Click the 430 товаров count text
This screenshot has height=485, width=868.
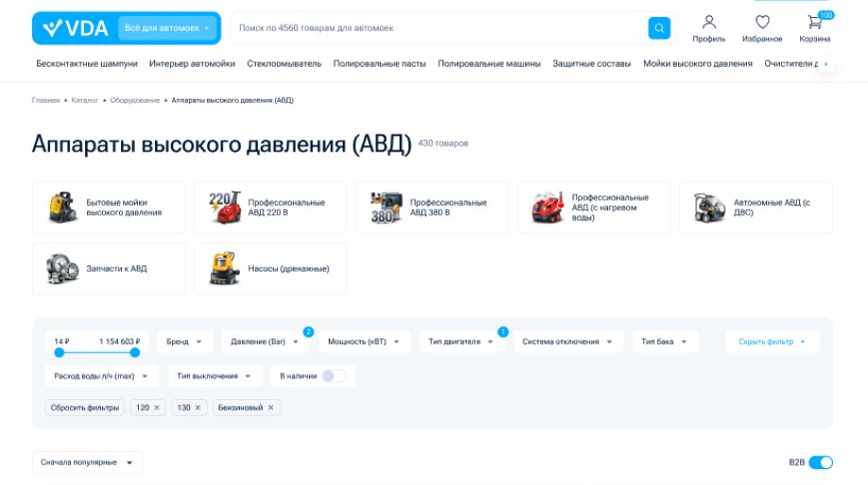pyautogui.click(x=443, y=143)
